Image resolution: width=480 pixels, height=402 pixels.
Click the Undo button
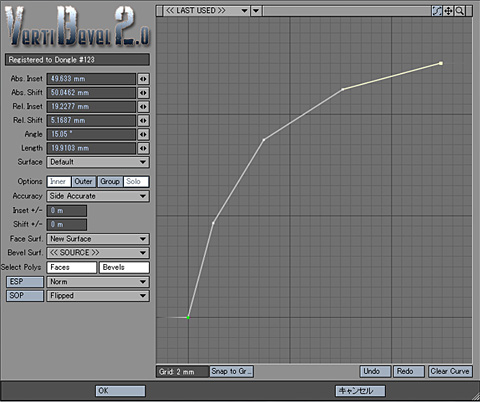click(375, 371)
